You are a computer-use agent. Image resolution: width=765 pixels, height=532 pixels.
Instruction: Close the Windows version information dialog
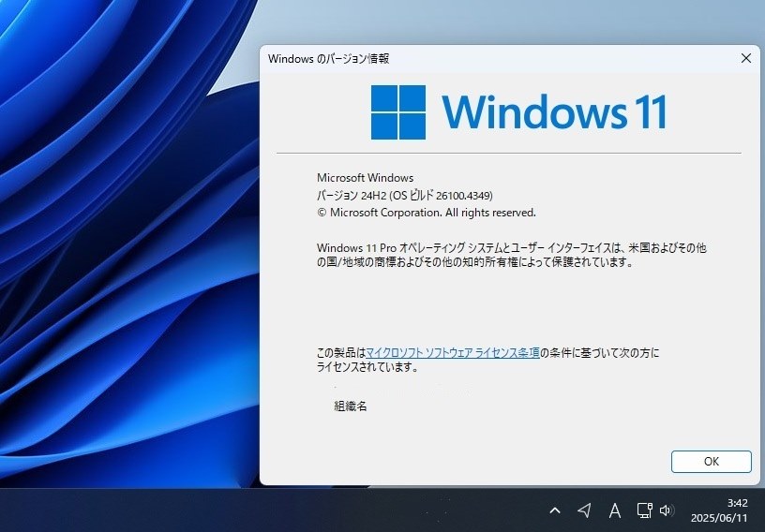pos(746,58)
